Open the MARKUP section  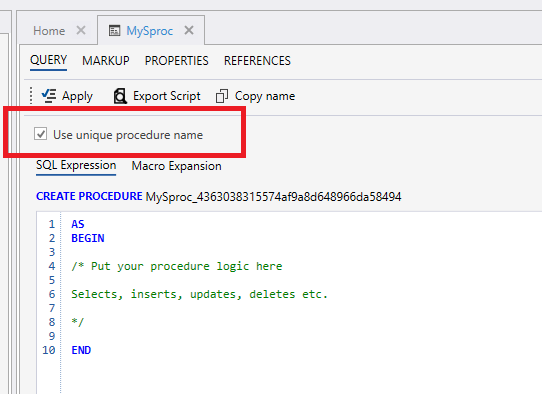(x=105, y=61)
